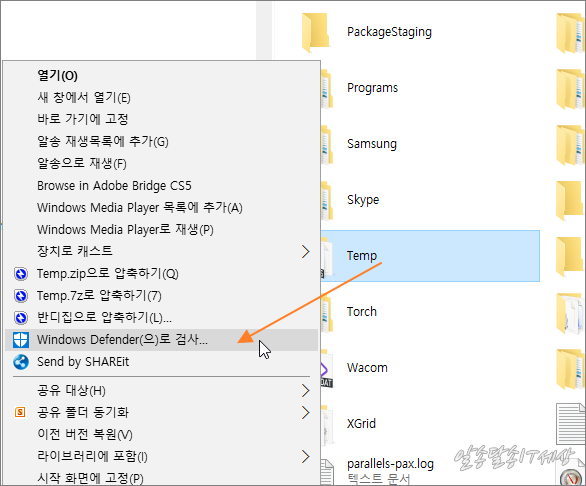The width and height of the screenshot is (586, 486).
Task: Open the 공유 폴더 동기화 menu entry
Action: coord(161,412)
